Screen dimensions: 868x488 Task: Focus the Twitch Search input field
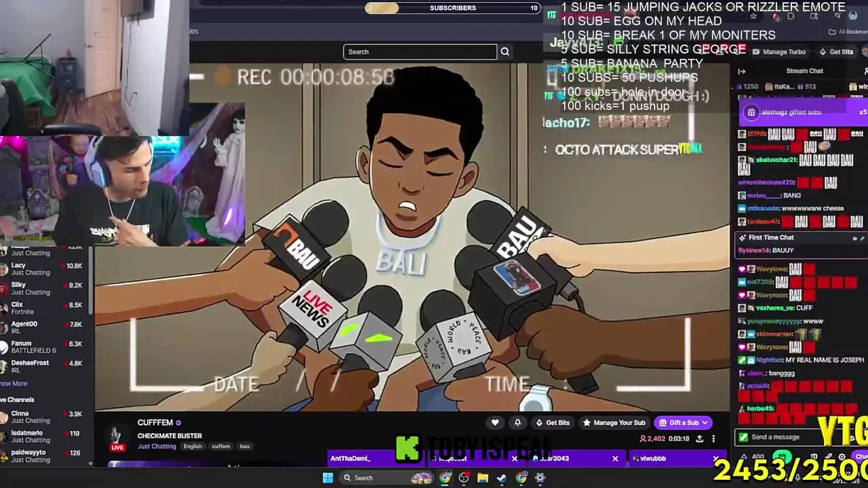[420, 52]
